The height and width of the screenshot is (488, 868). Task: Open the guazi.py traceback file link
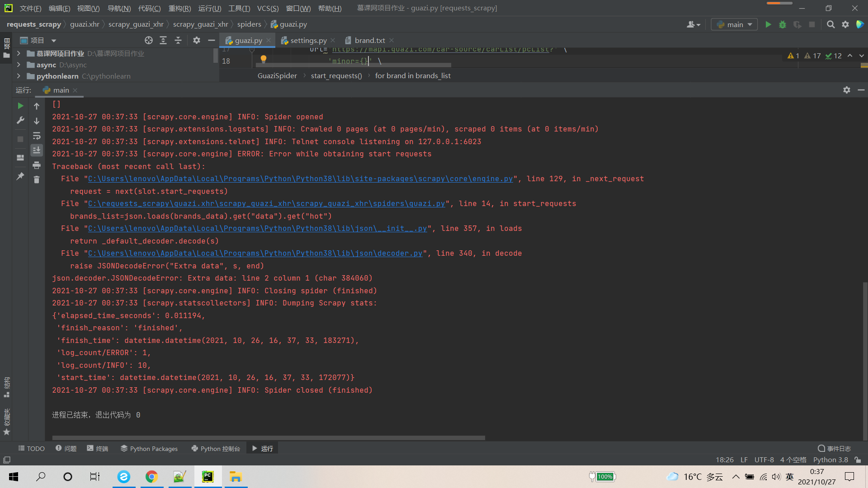[x=266, y=204]
